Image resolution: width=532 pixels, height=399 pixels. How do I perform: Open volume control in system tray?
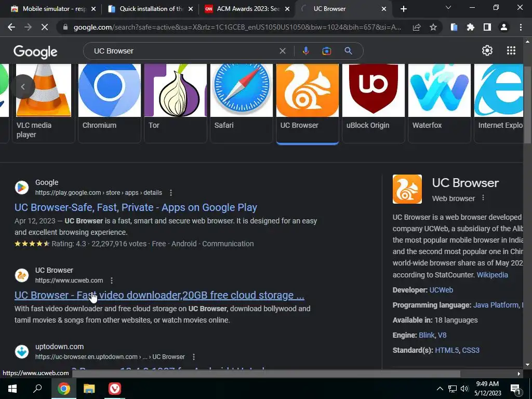464,389
